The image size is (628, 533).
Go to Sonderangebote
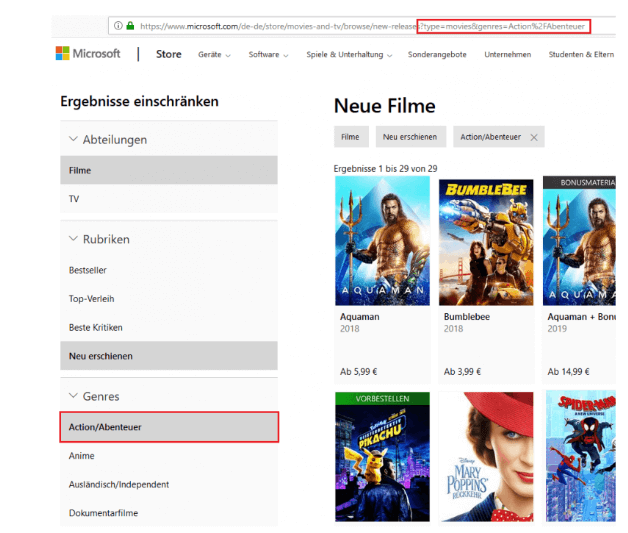pyautogui.click(x=437, y=54)
